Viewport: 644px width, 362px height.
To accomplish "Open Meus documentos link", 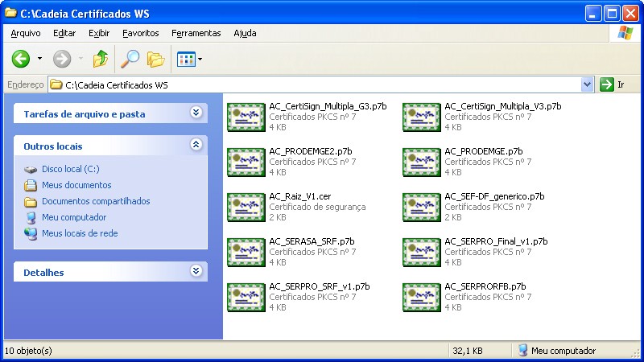I will (x=76, y=185).
